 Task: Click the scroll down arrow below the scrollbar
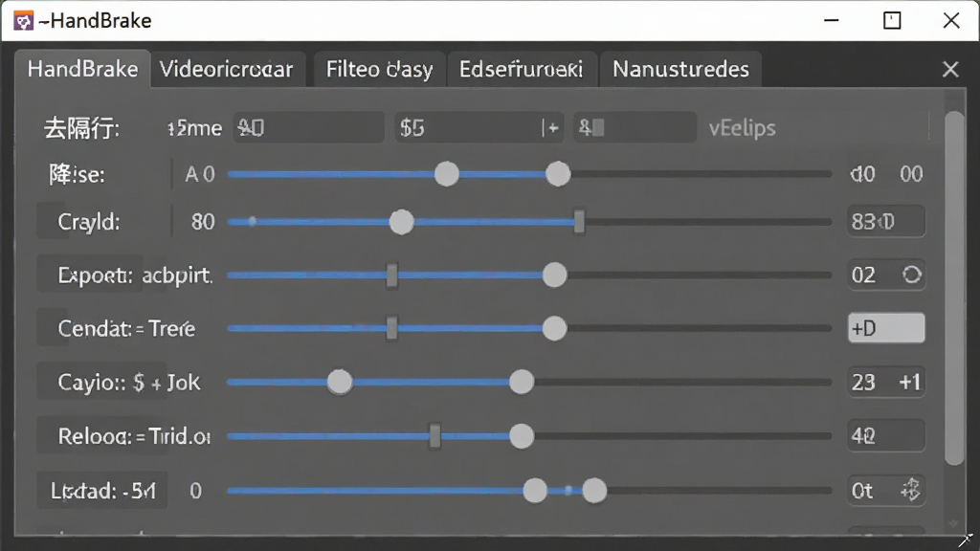coord(953,523)
